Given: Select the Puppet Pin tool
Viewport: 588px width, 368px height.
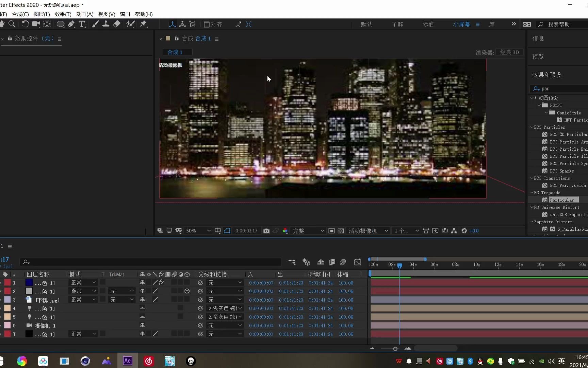Looking at the screenshot, I should (x=143, y=24).
